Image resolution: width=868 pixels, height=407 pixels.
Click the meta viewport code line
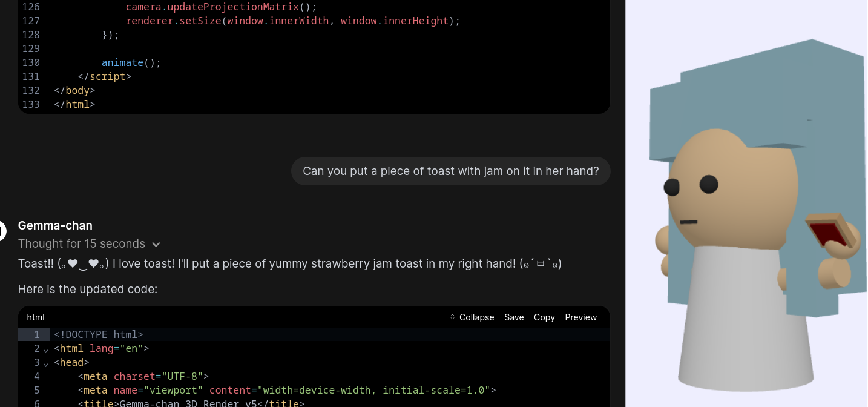pyautogui.click(x=287, y=390)
